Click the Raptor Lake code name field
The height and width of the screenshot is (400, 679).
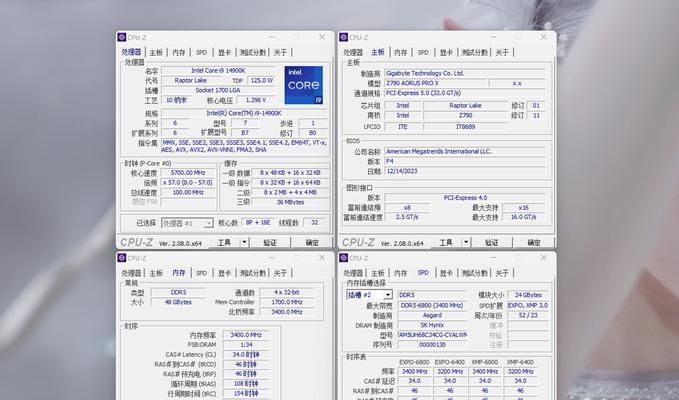coord(191,81)
